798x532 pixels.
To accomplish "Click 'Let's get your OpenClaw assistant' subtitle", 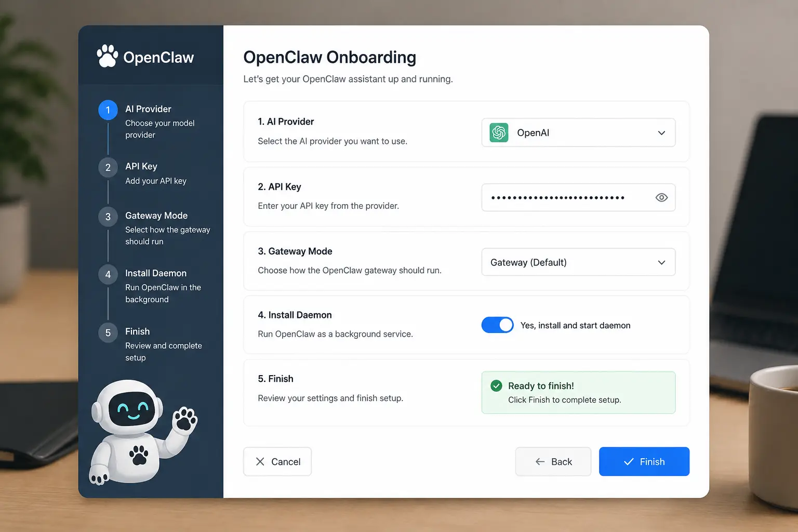I will point(348,79).
